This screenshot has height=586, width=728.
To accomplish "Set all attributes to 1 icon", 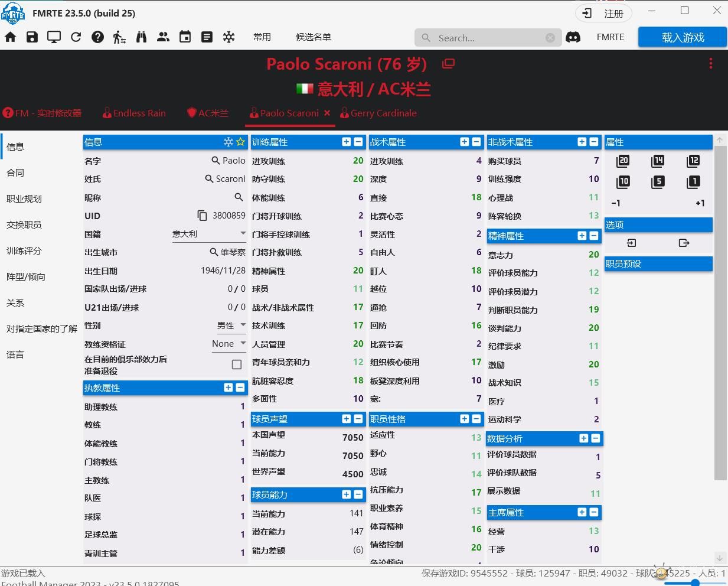I will point(693,182).
